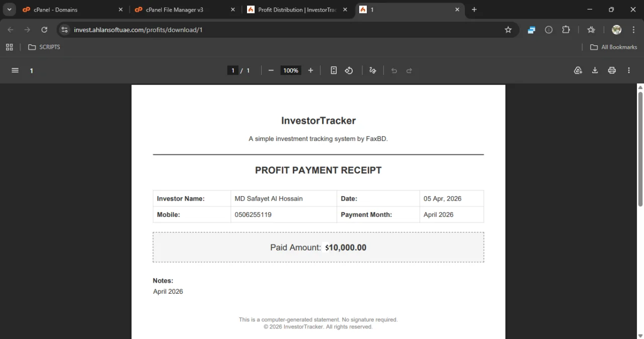Click the scrollbar down arrow
The height and width of the screenshot is (339, 644).
[640, 335]
